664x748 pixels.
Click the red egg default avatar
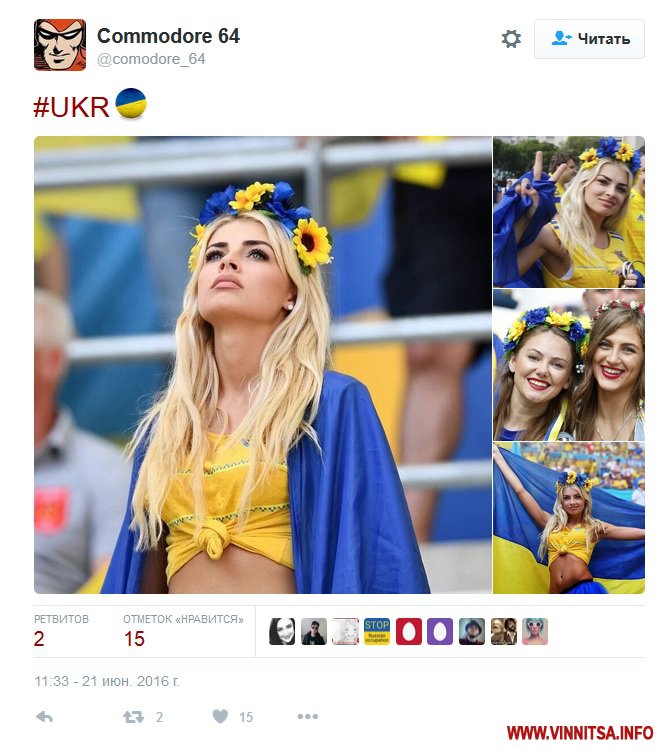(409, 631)
